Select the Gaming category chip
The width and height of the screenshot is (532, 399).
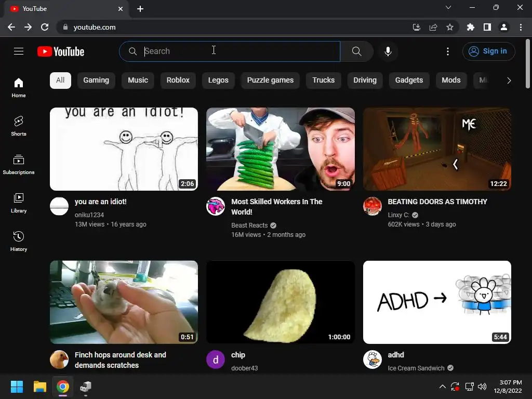96,81
